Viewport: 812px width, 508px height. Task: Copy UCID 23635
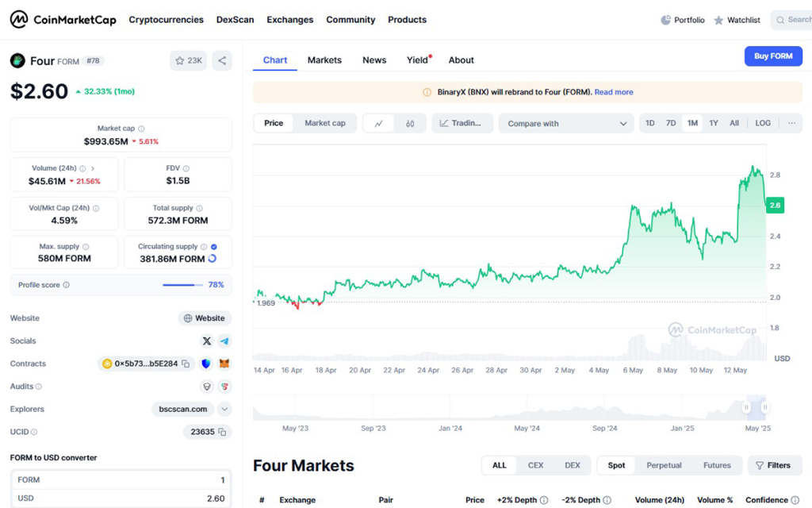(222, 432)
